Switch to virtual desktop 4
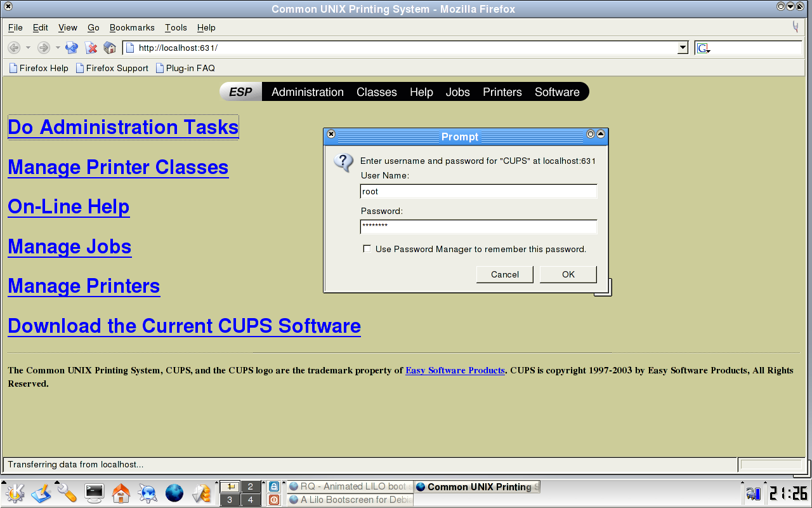This screenshot has height=508, width=812. click(251, 500)
